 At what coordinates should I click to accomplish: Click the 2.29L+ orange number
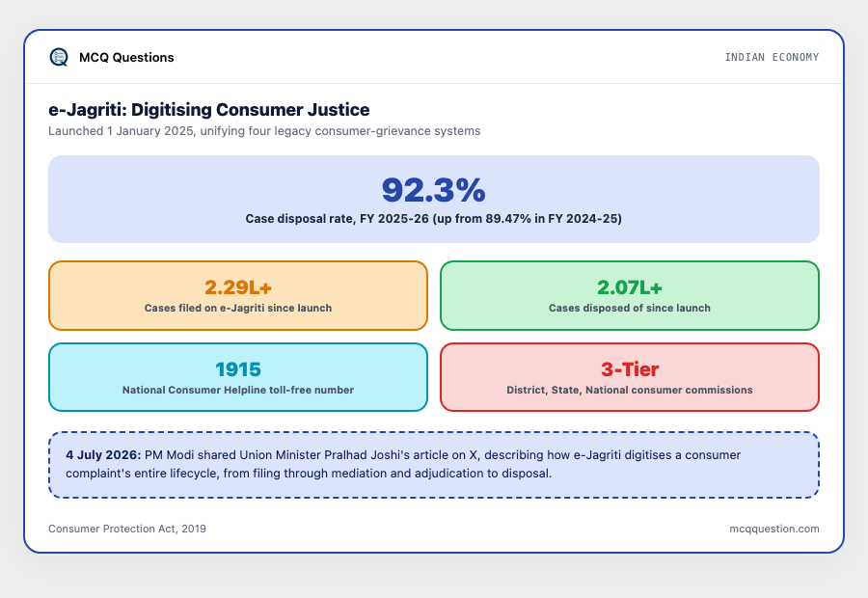click(238, 287)
